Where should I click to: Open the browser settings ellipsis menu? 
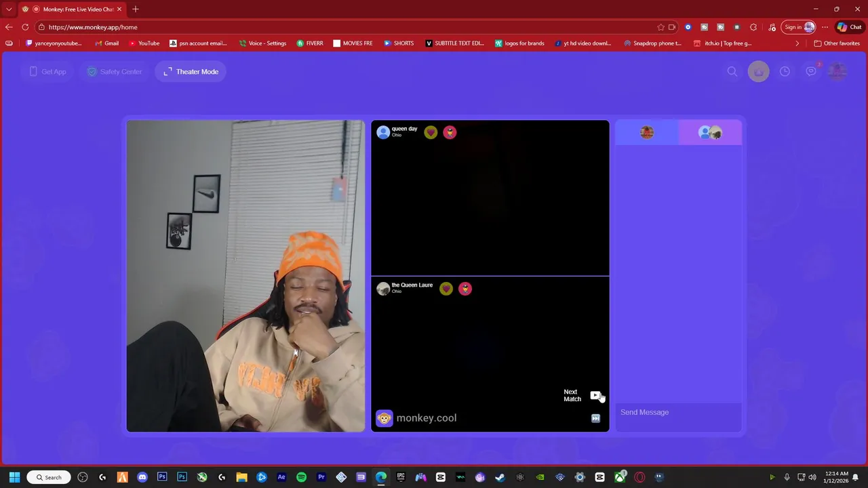click(825, 27)
